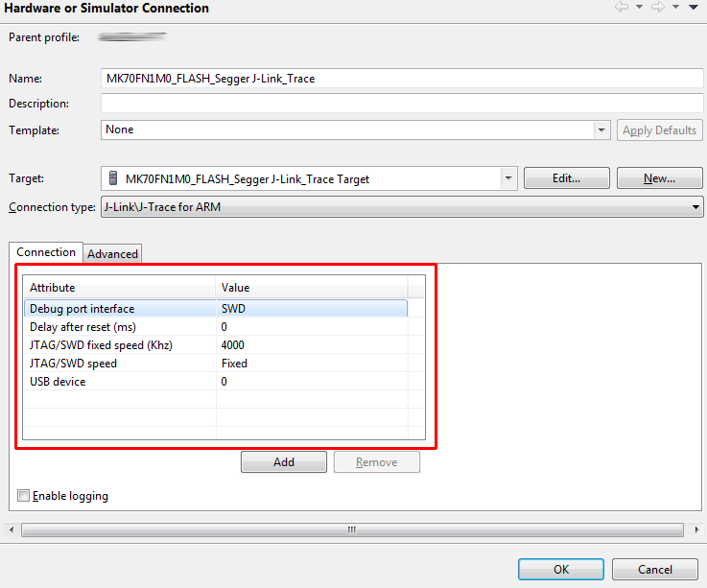Switch to the Advanced tab
Screen dimensions: 707x588
tap(113, 254)
